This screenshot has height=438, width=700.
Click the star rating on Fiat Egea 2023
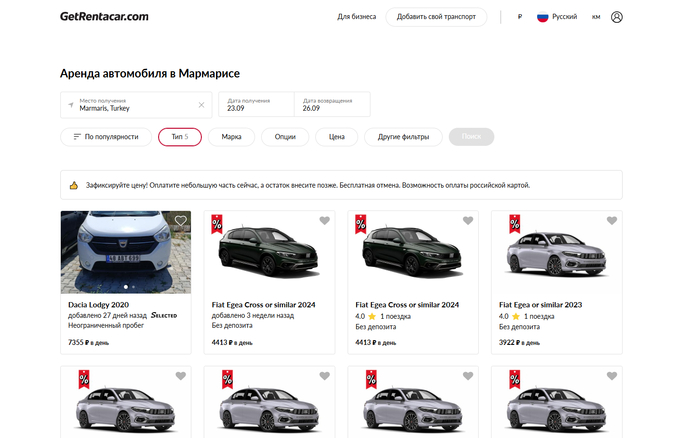(516, 316)
